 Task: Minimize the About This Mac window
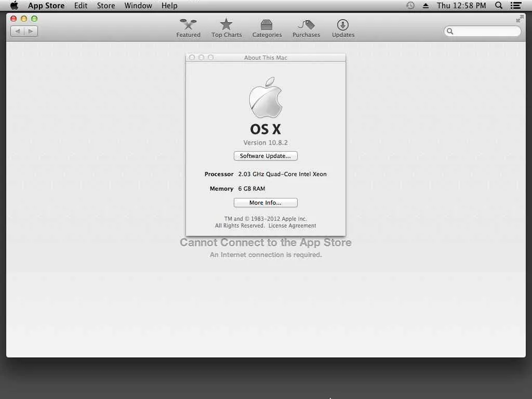201,57
